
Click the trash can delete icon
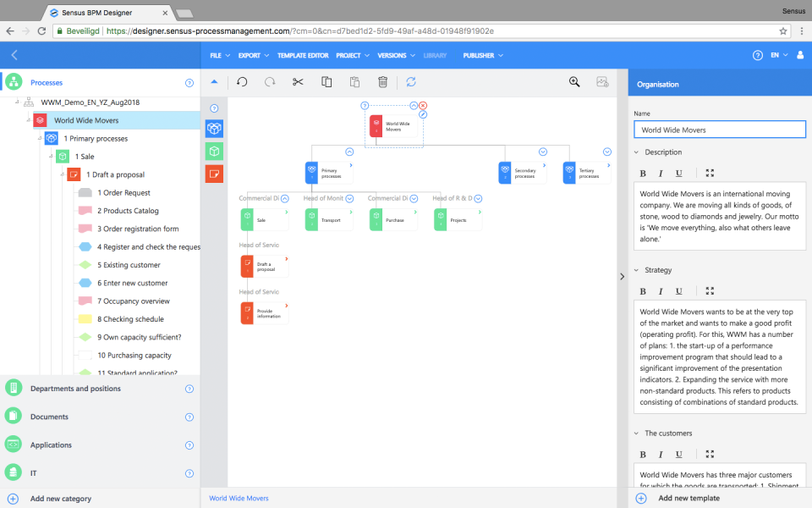click(x=382, y=82)
